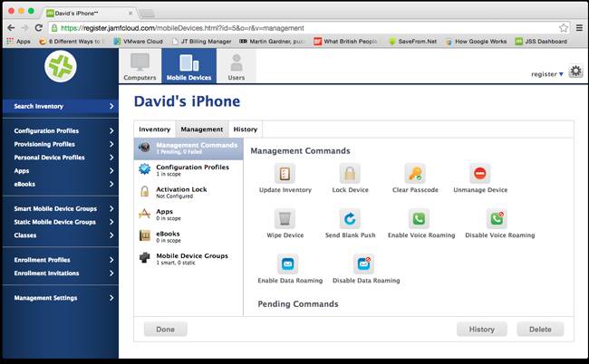The width and height of the screenshot is (589, 364).
Task: Click the Disable Data Roaming icon
Action: coord(363,263)
